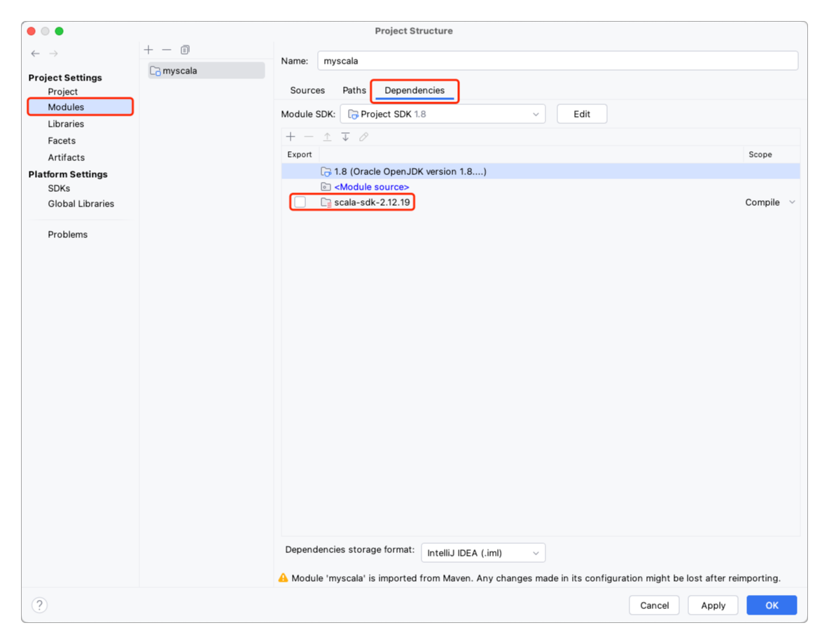The width and height of the screenshot is (829, 644).
Task: Click the Apply button
Action: coord(713,605)
